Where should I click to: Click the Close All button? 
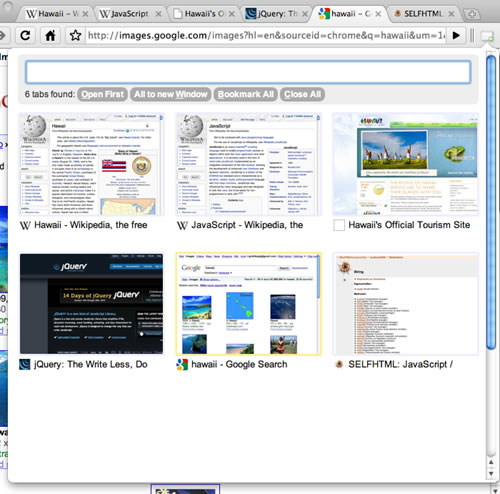click(302, 94)
